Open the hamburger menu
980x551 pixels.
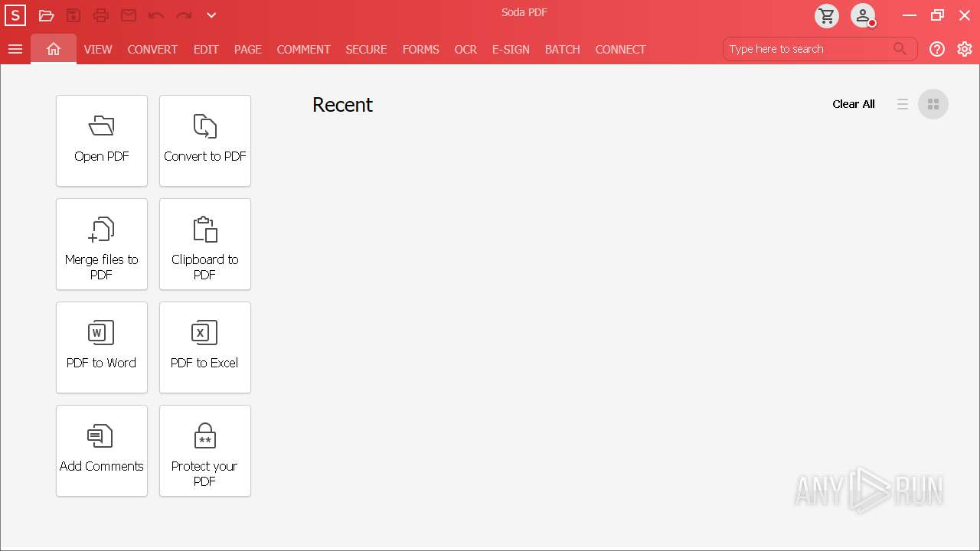coord(15,49)
